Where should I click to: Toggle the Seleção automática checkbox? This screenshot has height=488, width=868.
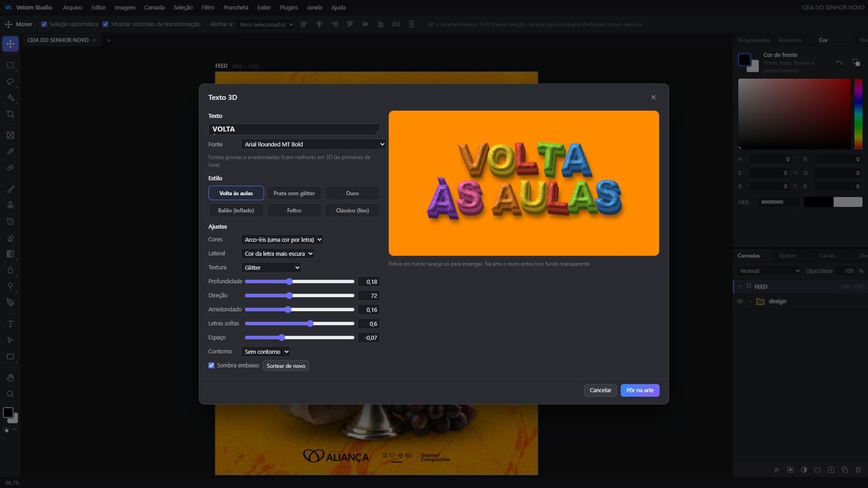[x=44, y=24]
